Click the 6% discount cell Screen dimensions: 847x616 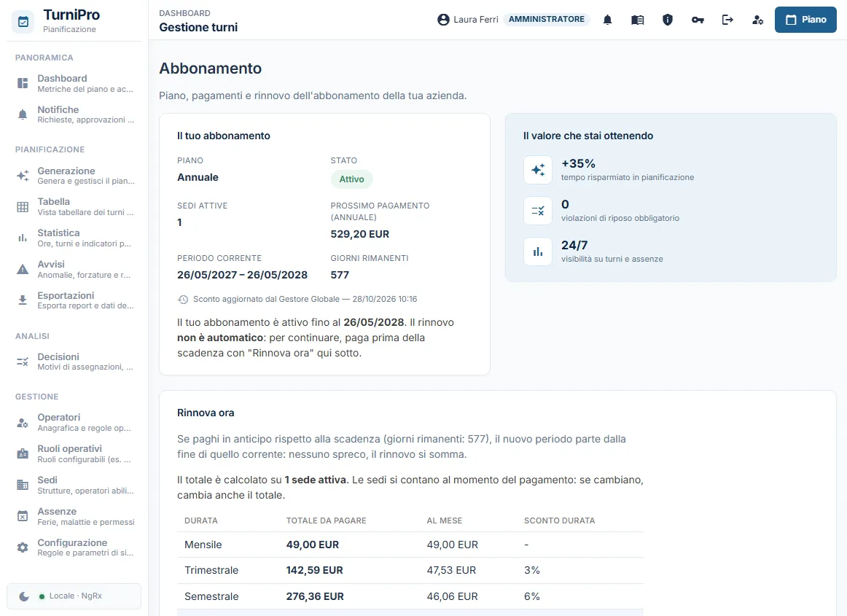(x=532, y=596)
